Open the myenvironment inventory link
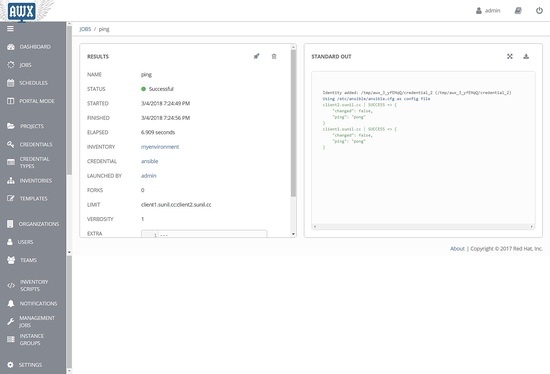 point(160,147)
